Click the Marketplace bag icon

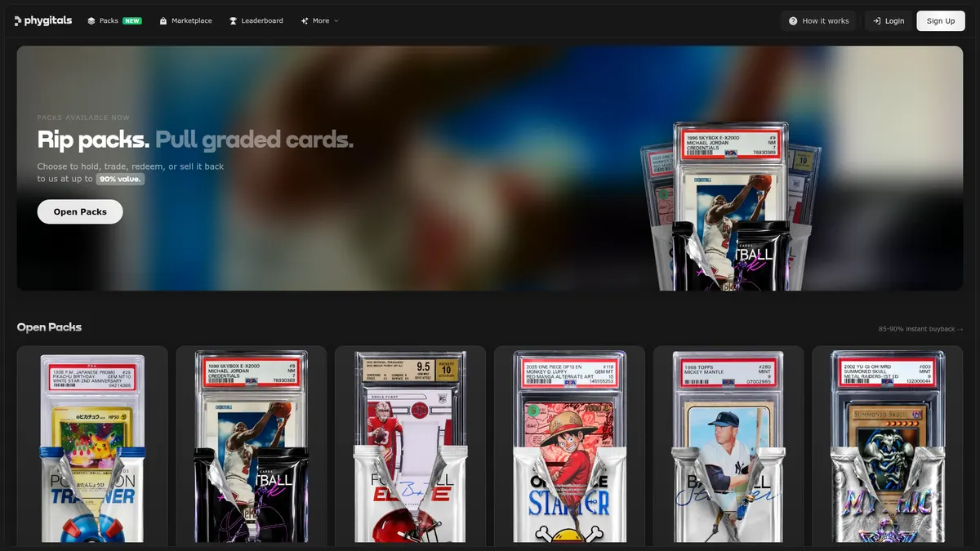click(x=163, y=20)
